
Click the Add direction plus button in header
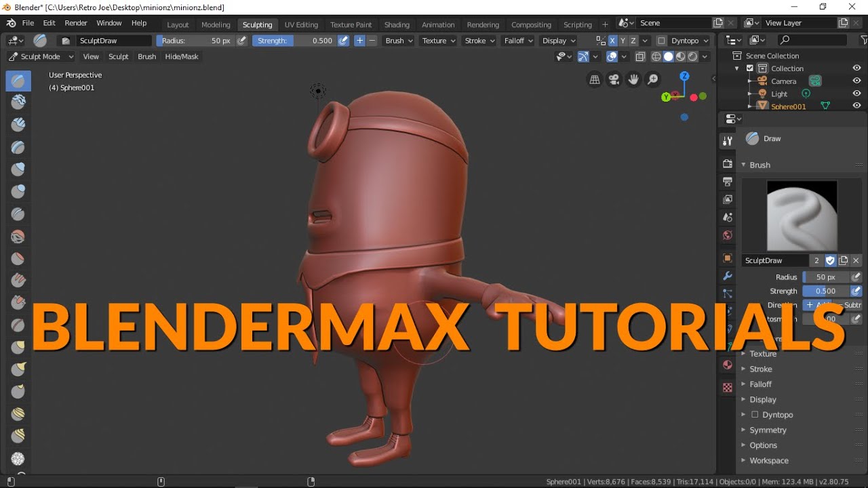(359, 41)
